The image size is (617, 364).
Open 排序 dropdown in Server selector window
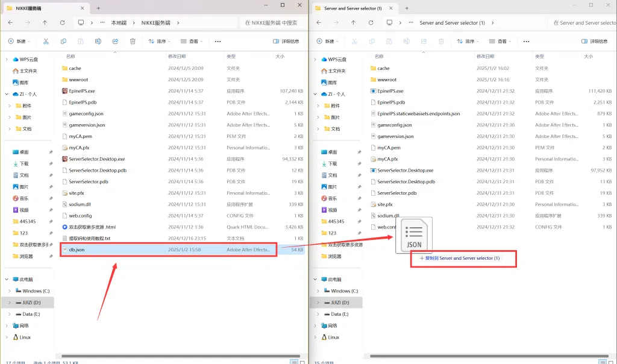pyautogui.click(x=468, y=42)
